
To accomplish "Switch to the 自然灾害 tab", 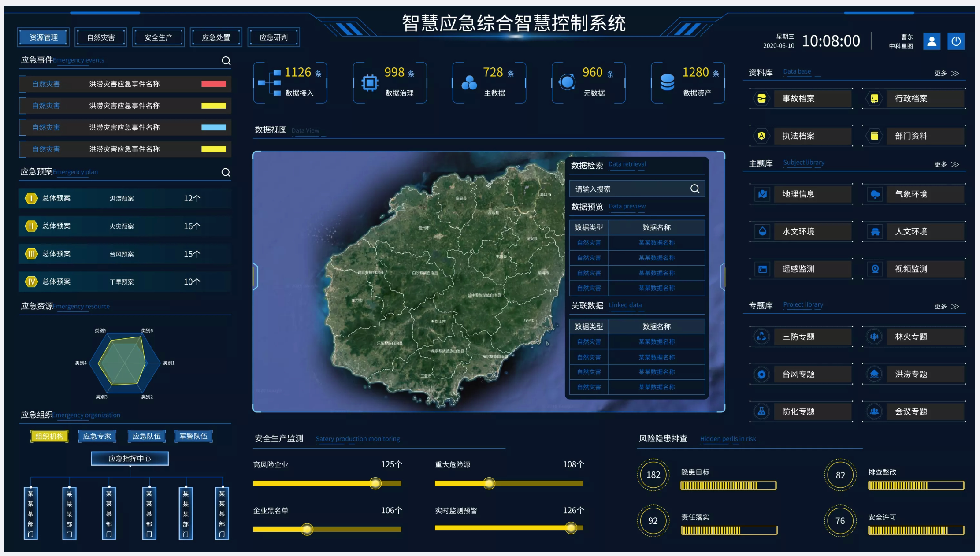I will click(101, 37).
